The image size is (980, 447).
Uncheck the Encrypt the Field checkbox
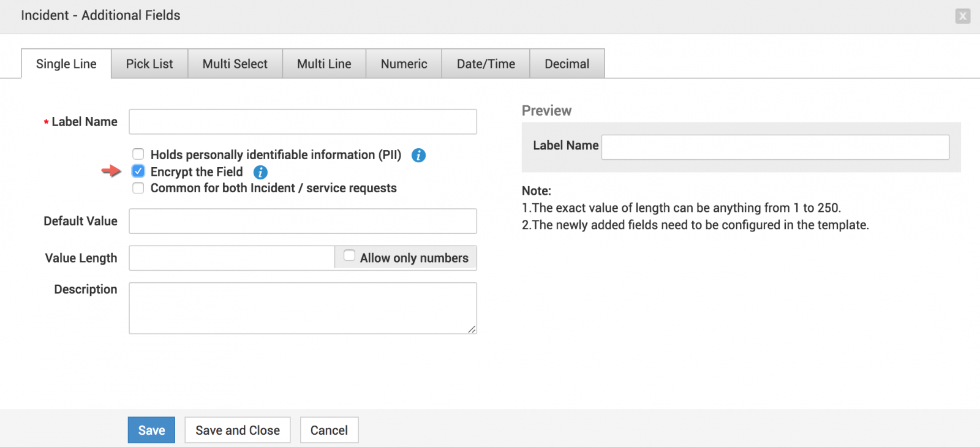[138, 171]
